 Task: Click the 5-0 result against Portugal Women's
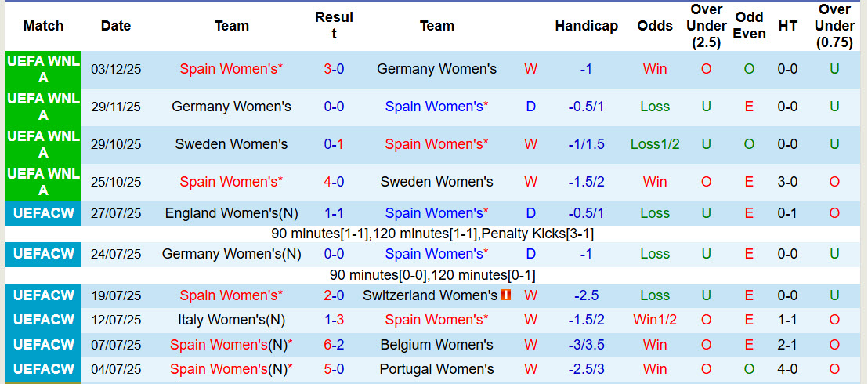click(x=334, y=369)
